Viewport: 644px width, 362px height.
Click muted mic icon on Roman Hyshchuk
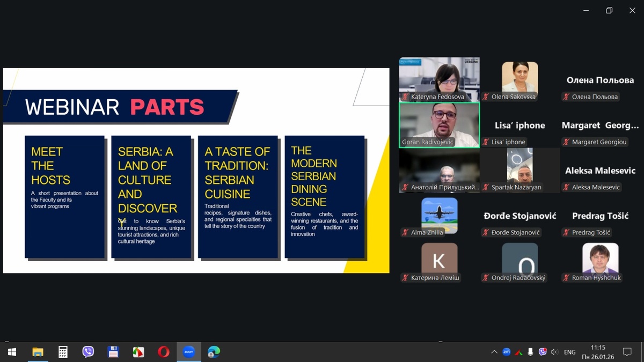click(x=566, y=278)
